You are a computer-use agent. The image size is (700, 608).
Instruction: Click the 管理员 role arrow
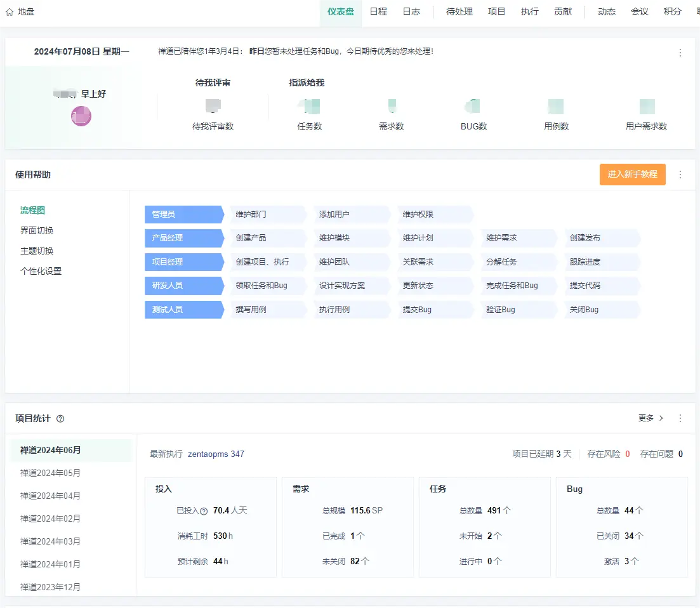click(184, 215)
